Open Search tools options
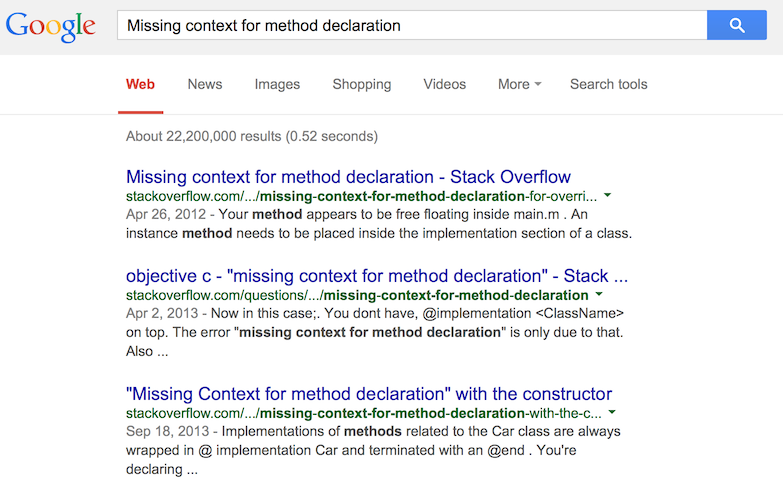Image resolution: width=783 pixels, height=485 pixels. pyautogui.click(x=608, y=84)
